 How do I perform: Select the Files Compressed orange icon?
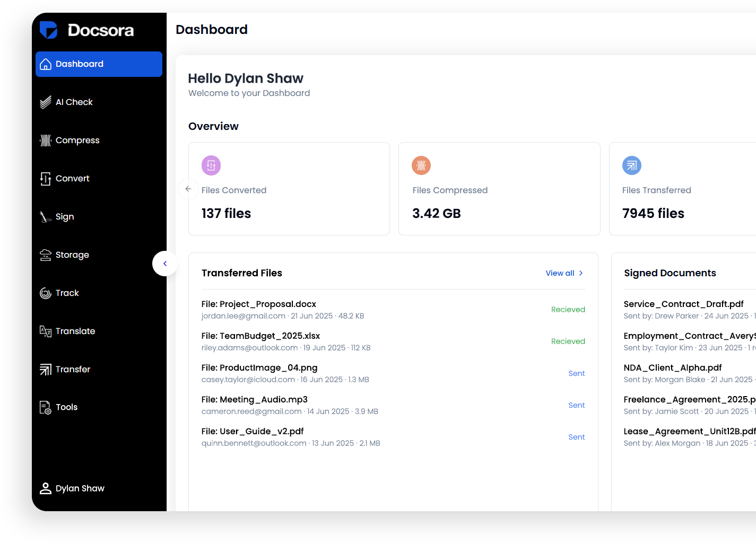pos(421,165)
